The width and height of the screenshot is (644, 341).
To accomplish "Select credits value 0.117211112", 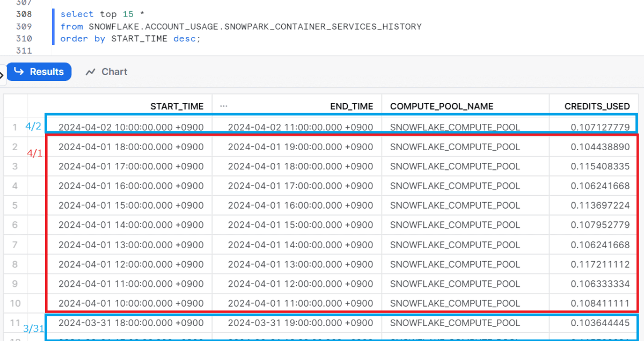I will coord(600,264).
